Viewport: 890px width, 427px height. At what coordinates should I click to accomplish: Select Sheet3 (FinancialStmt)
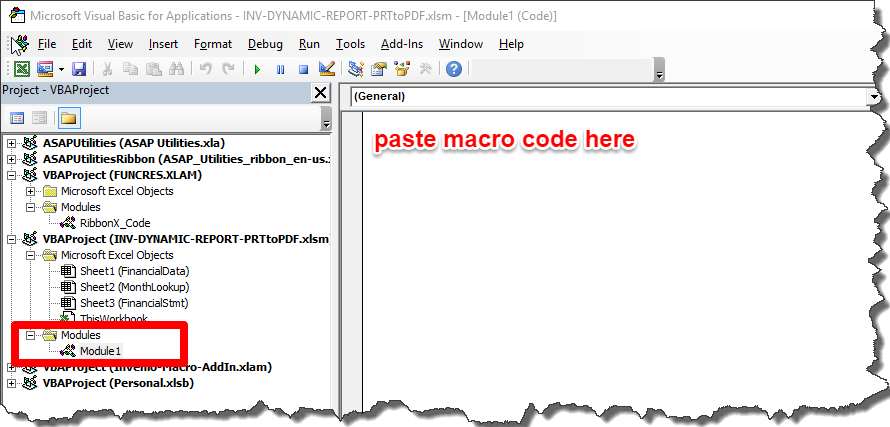coord(134,303)
